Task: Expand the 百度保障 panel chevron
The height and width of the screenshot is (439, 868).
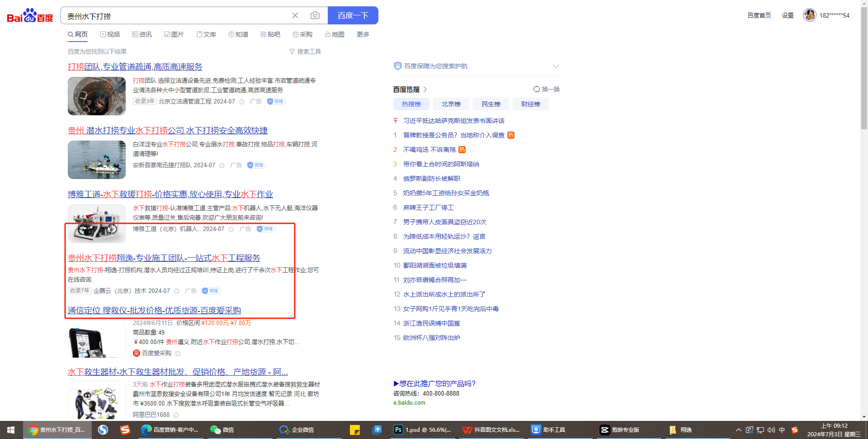Action: 556,66
